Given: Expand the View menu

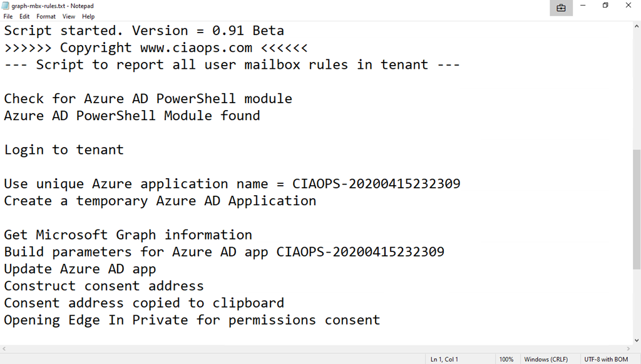Looking at the screenshot, I should (x=69, y=16).
